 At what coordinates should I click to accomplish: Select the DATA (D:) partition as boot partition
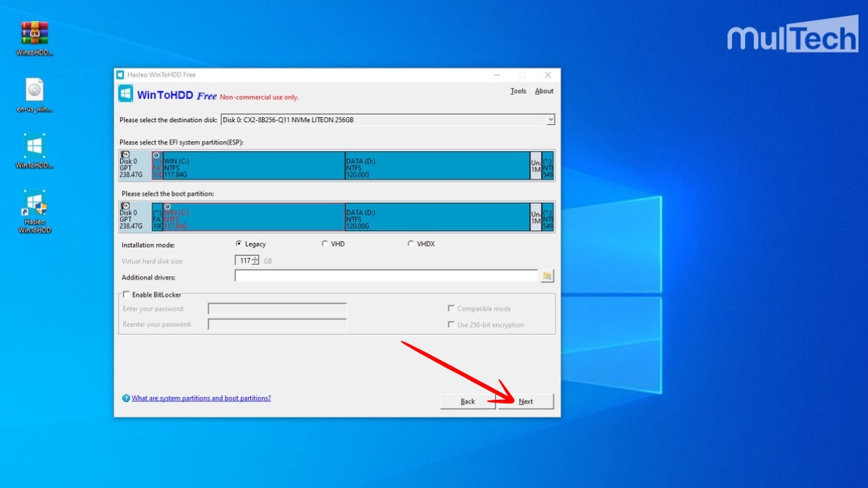437,217
